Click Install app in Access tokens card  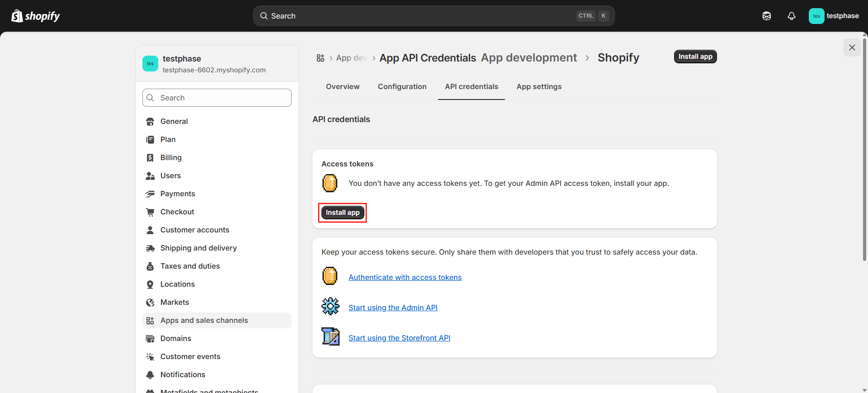tap(343, 213)
